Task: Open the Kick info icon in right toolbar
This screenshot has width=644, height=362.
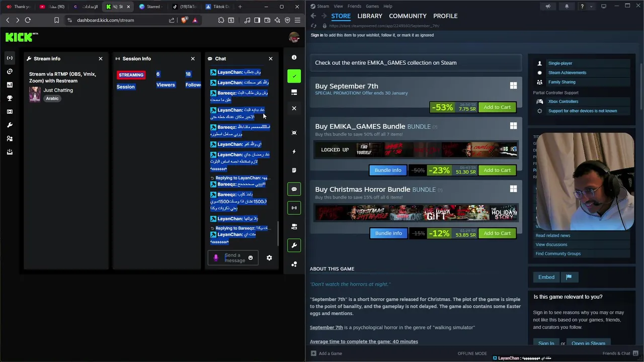Action: [294, 57]
